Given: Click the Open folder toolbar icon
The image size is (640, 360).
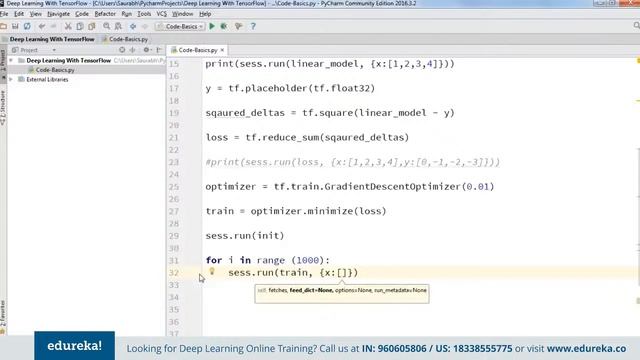Looking at the screenshot, I should 4,26.
